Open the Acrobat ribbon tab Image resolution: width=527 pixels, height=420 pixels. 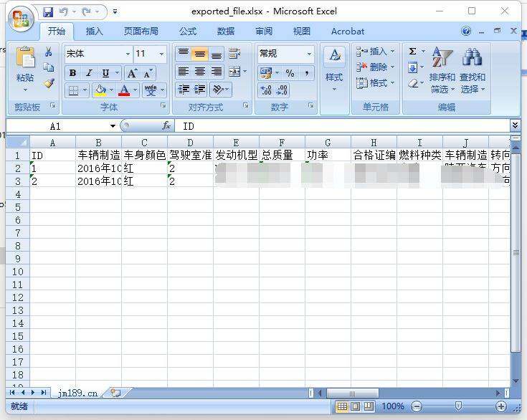[x=348, y=32]
